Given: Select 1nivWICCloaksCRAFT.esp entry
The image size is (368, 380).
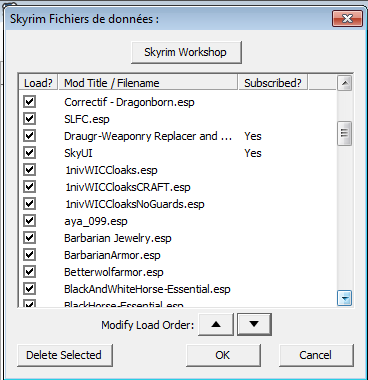Looking at the screenshot, I should point(128,187).
